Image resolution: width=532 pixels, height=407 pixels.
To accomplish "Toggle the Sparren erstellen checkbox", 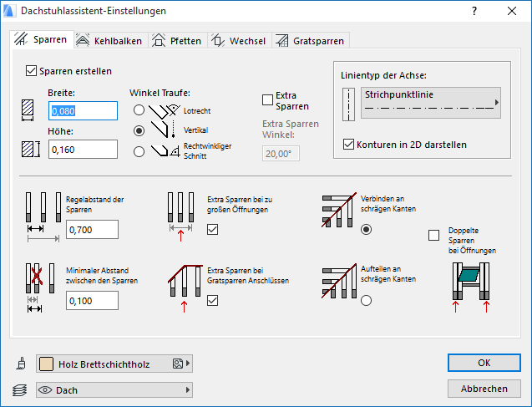I will [33, 71].
